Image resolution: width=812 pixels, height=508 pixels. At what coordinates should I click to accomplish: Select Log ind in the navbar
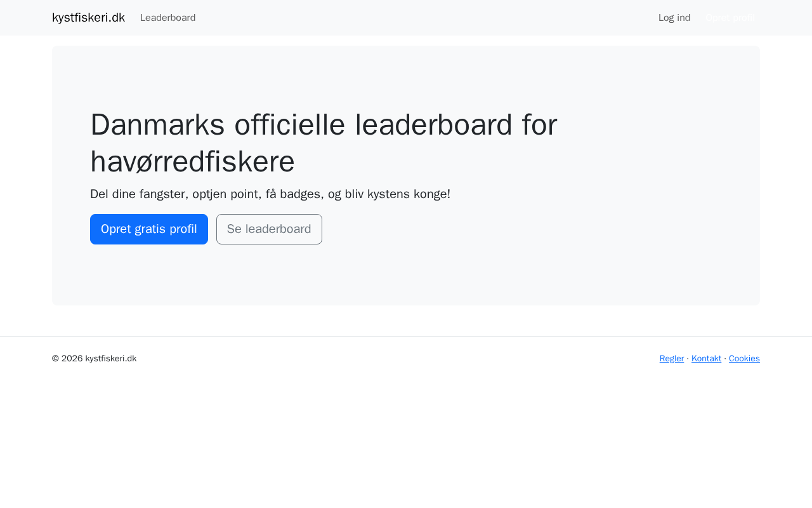click(x=674, y=18)
